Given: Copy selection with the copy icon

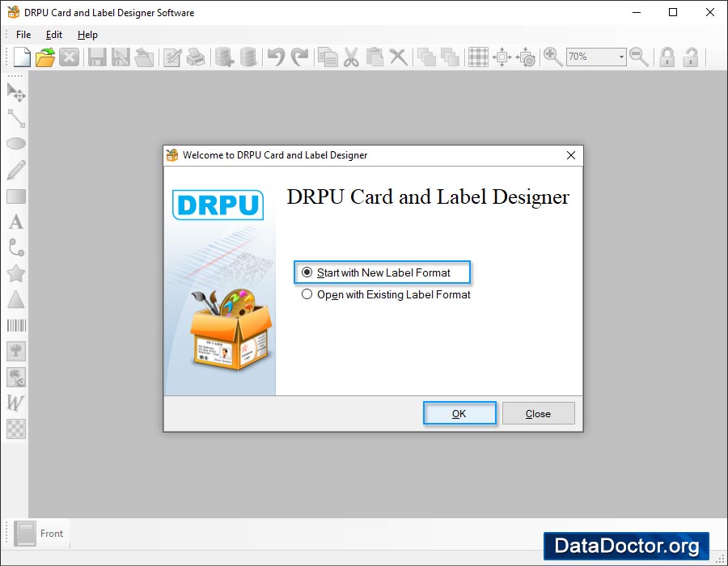Looking at the screenshot, I should (x=328, y=57).
